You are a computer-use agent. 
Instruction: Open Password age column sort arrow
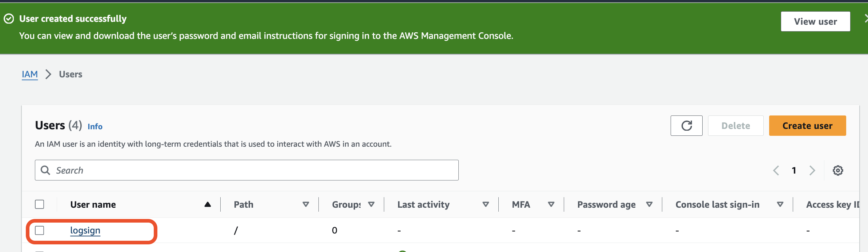(649, 204)
